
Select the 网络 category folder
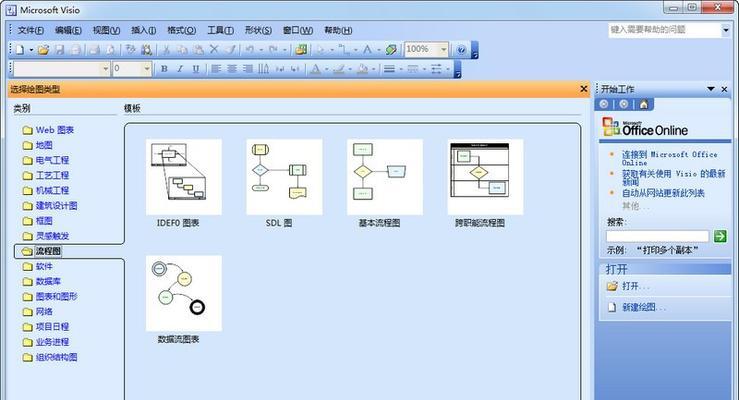(x=38, y=312)
